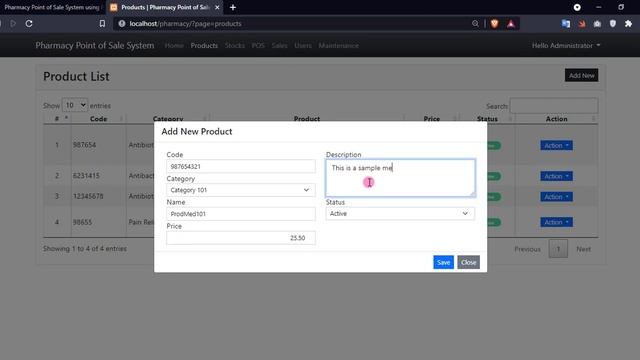Screen dimensions: 640x360
Task: Open a new browser tab
Action: click(233, 7)
